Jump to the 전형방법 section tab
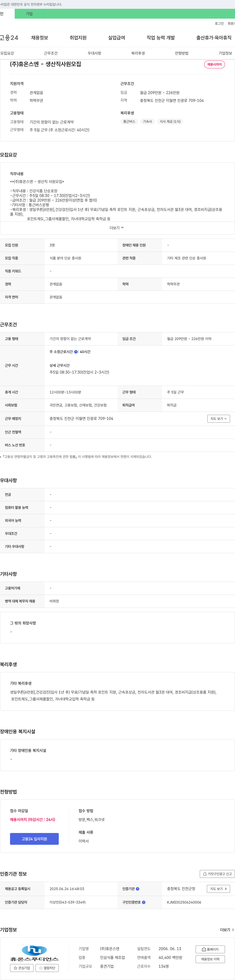 click(x=182, y=53)
